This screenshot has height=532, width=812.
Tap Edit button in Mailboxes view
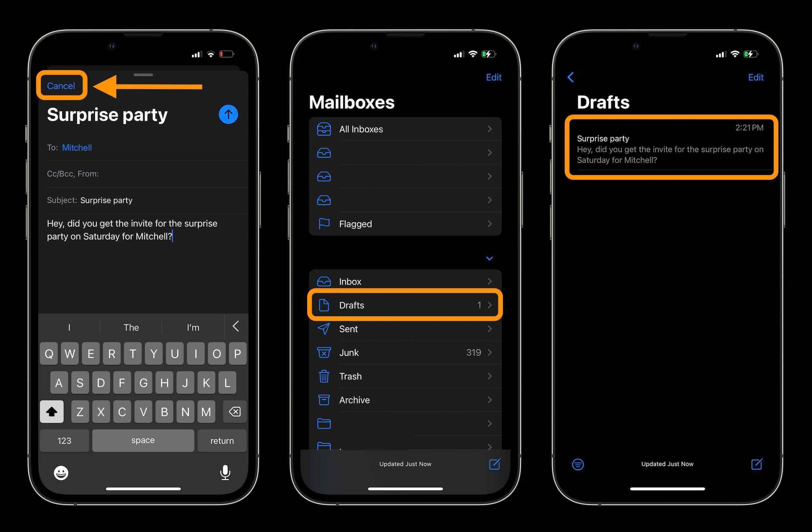494,76
